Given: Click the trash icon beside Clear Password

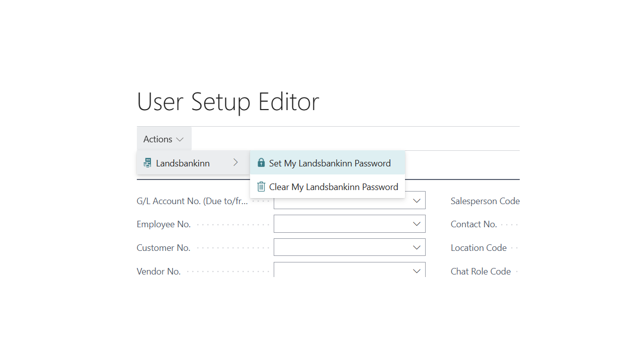Looking at the screenshot, I should (x=261, y=187).
